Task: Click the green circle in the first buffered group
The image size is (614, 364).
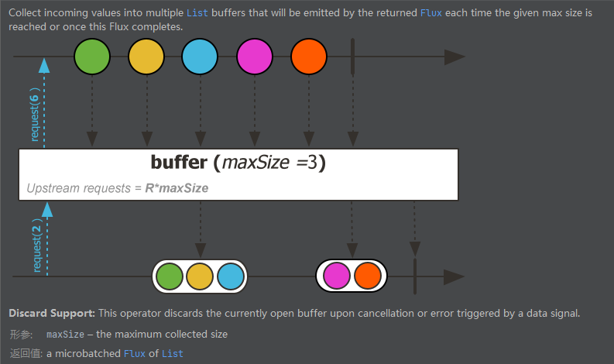Action: 170,276
